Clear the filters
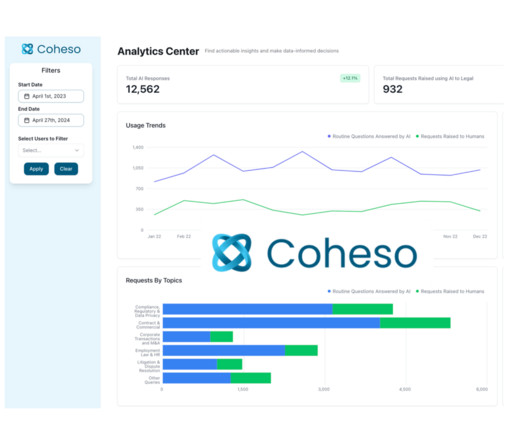 pyautogui.click(x=66, y=169)
